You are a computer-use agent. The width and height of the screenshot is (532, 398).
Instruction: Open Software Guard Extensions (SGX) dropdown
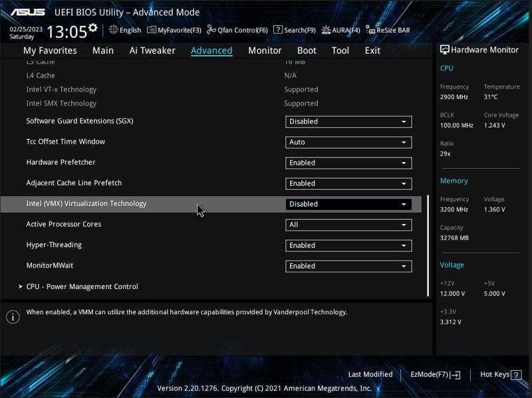tap(348, 122)
